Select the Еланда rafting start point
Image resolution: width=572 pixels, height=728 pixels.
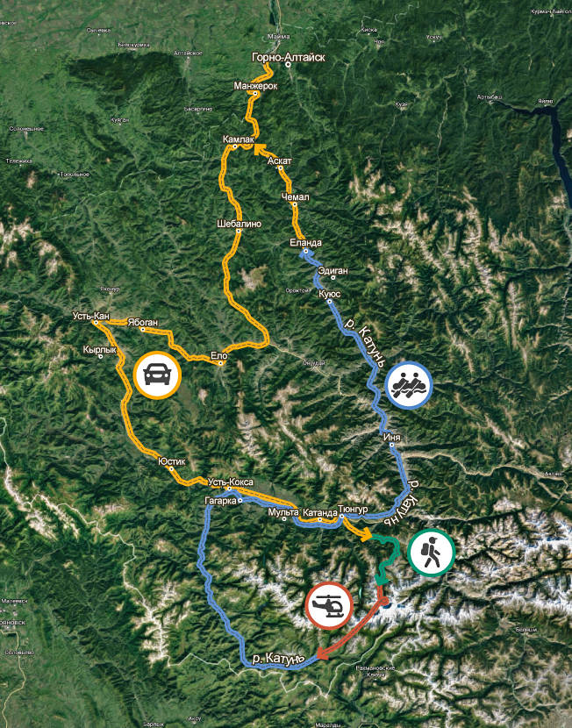tap(305, 251)
